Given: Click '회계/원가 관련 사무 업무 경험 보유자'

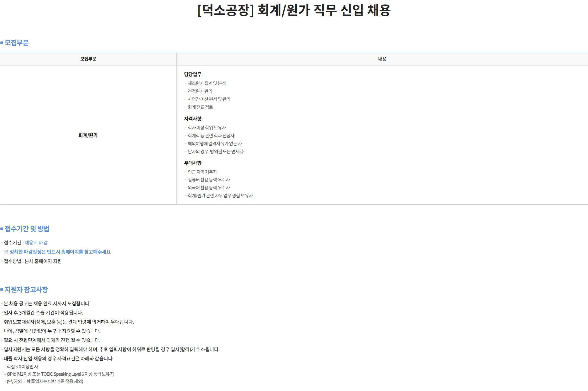Looking at the screenshot, I should [x=220, y=195].
